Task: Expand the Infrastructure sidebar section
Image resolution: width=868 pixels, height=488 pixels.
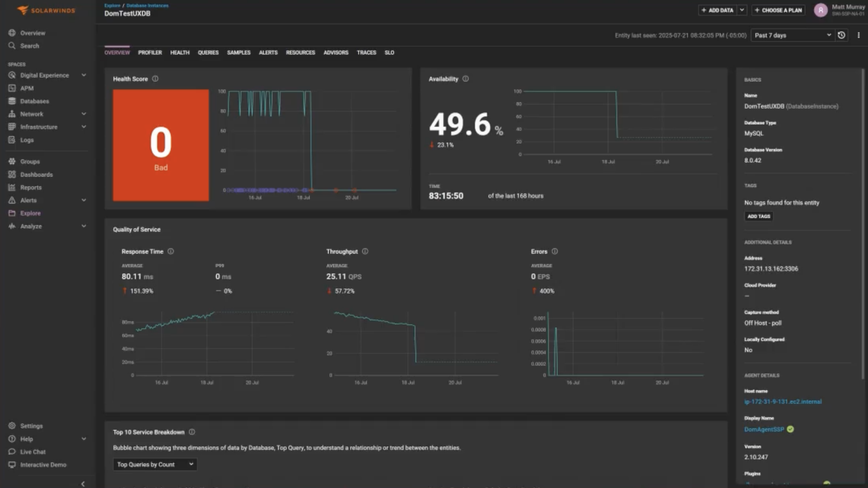Action: tap(83, 127)
